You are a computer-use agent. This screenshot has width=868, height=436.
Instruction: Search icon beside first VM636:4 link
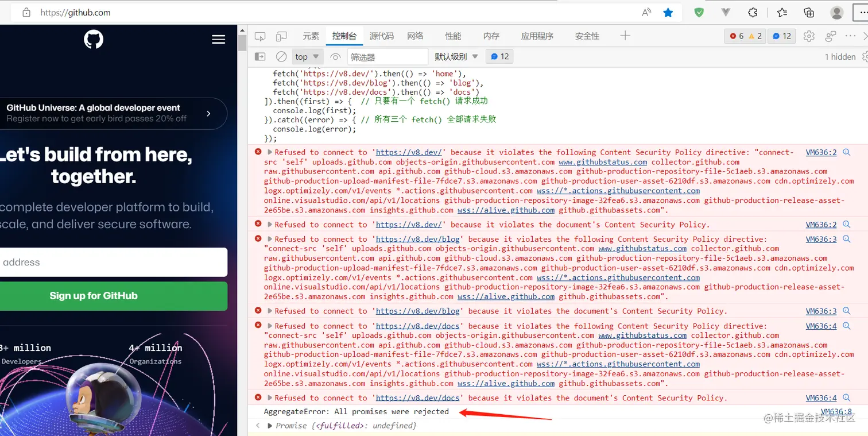pos(846,326)
